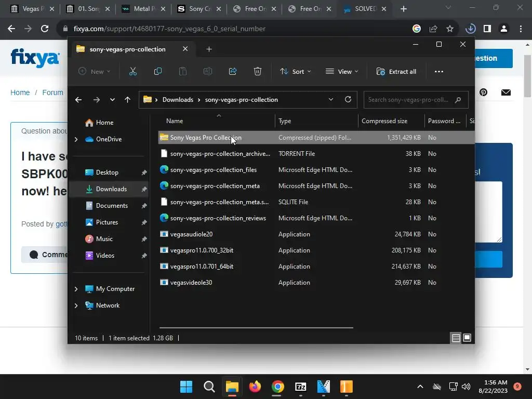The image size is (532, 399).
Task: Open 7-Zip from the taskbar
Action: tap(301, 387)
